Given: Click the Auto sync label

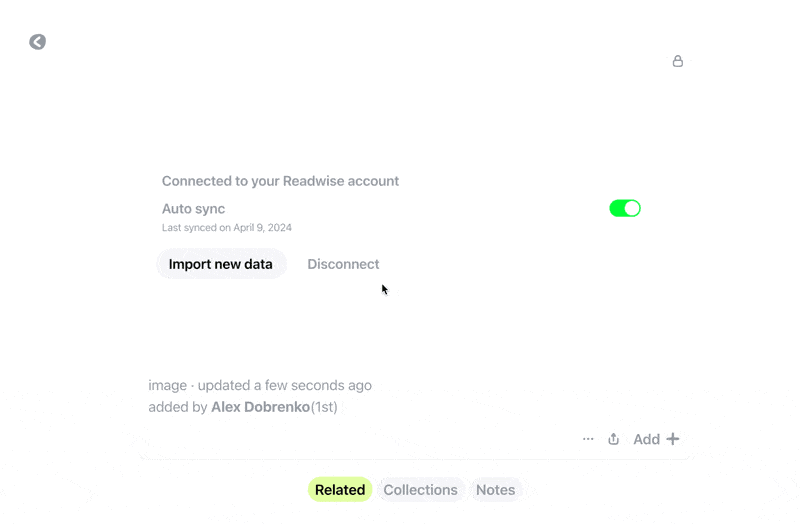Looking at the screenshot, I should [193, 209].
